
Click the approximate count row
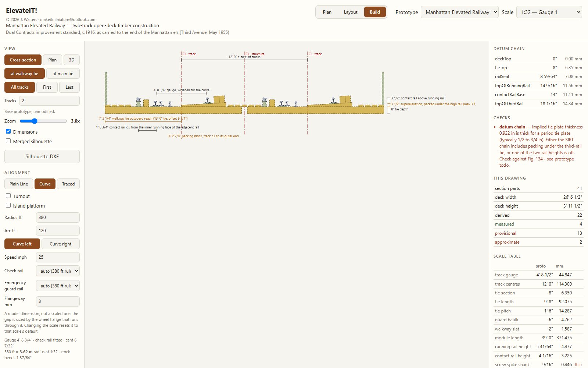click(x=538, y=242)
